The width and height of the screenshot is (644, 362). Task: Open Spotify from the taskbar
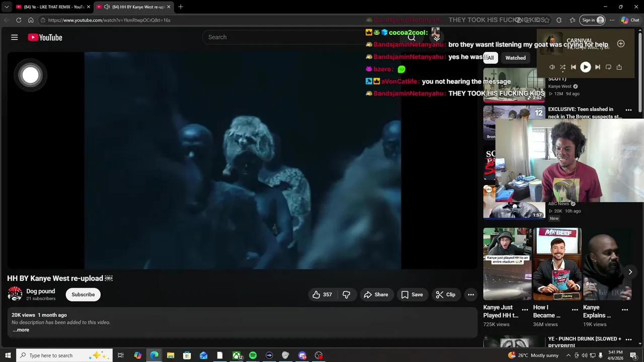pos(253,355)
